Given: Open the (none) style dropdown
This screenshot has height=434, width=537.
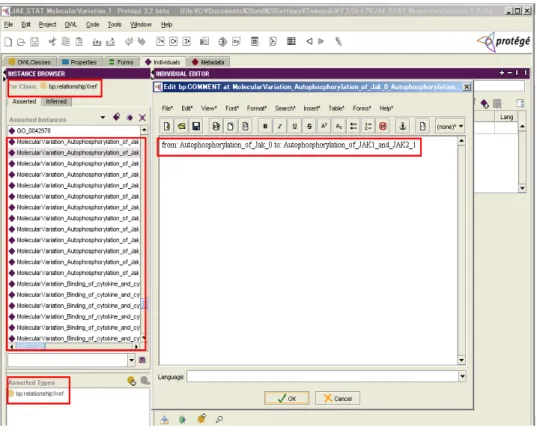Looking at the screenshot, I should click(450, 126).
